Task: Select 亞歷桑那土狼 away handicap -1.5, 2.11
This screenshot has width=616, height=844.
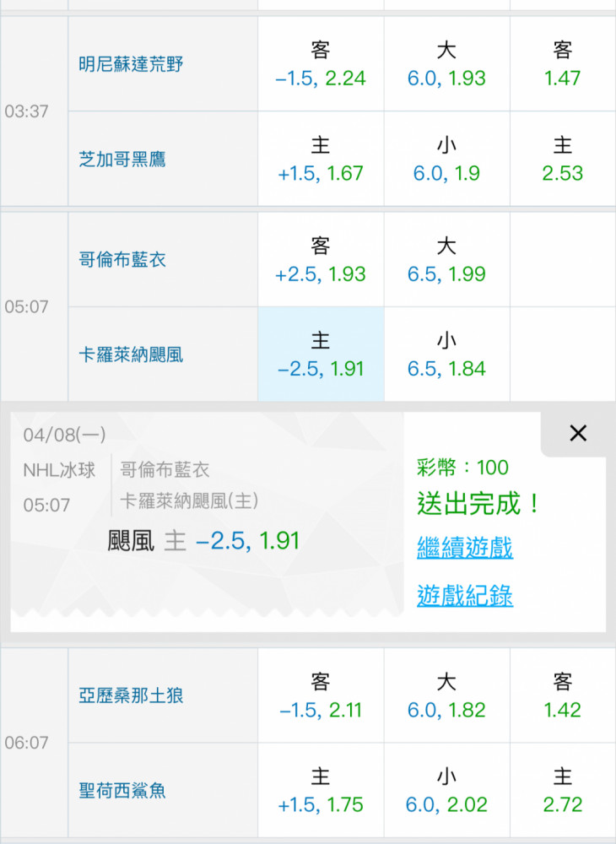Action: [x=321, y=696]
